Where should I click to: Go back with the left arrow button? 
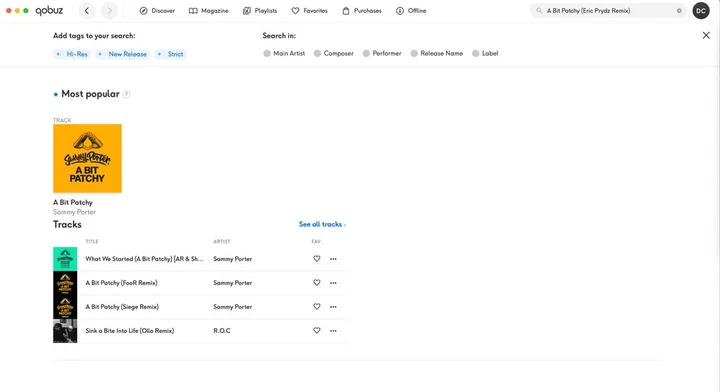pos(87,11)
